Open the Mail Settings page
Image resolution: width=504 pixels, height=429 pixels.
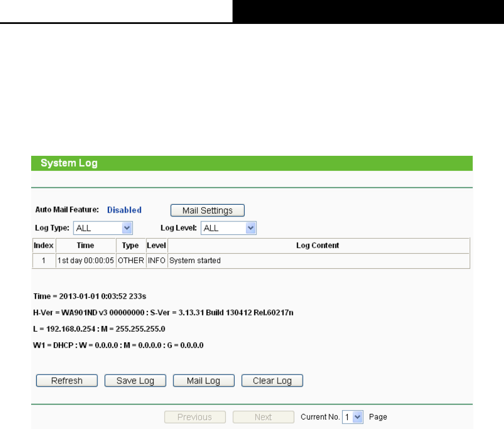coord(207,210)
